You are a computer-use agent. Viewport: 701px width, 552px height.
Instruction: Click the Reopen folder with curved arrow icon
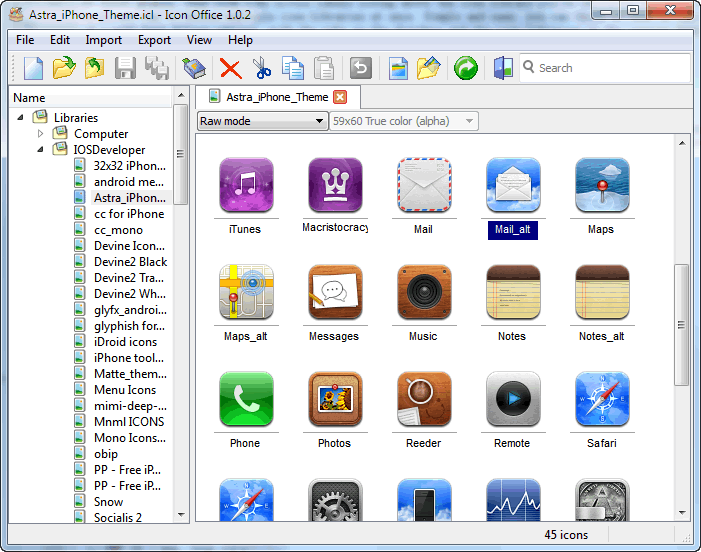click(94, 68)
